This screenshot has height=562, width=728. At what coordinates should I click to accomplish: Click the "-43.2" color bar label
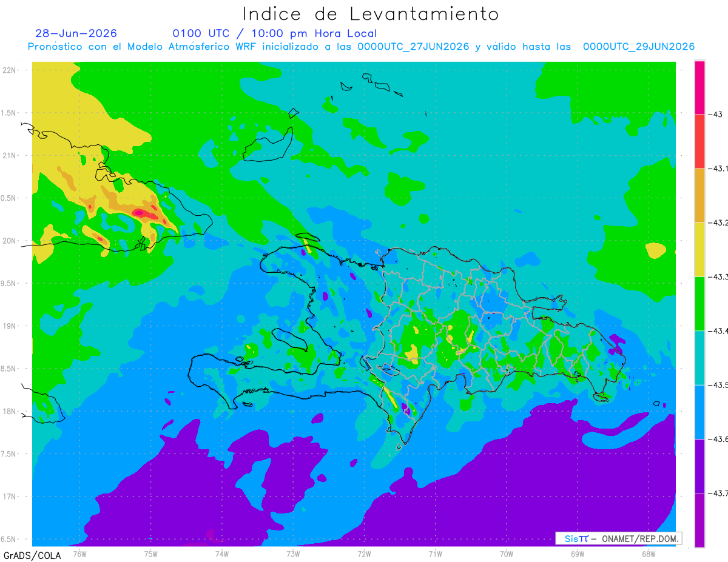718,222
